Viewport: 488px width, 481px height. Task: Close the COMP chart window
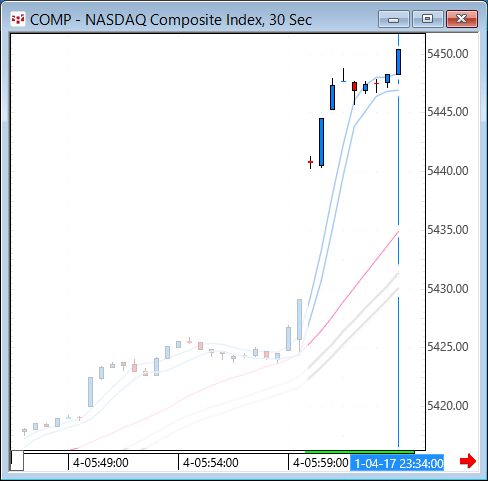[x=462, y=19]
